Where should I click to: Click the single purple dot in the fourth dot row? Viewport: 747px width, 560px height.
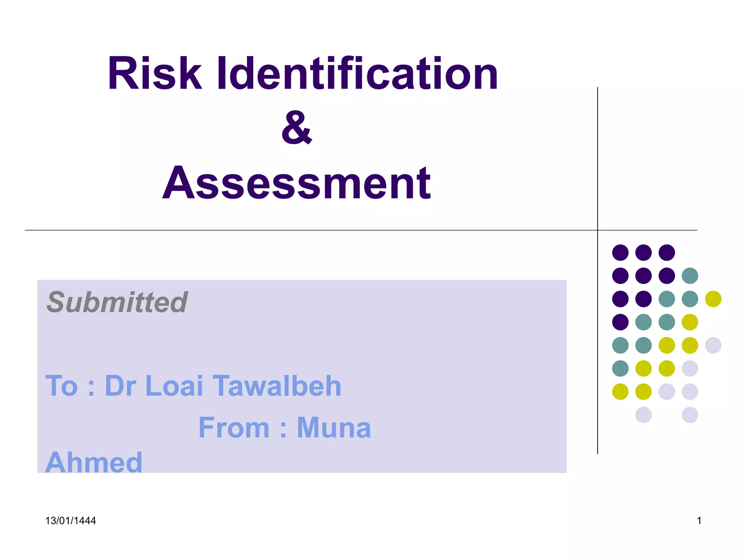[620, 322]
